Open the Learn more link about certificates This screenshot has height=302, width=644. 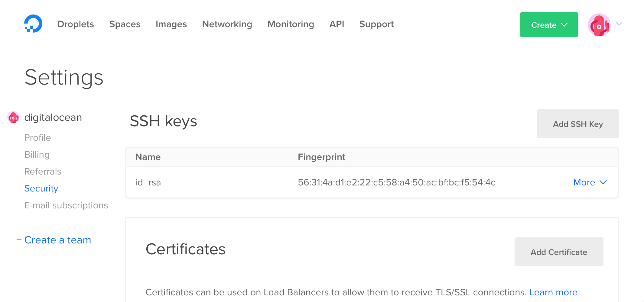point(554,292)
